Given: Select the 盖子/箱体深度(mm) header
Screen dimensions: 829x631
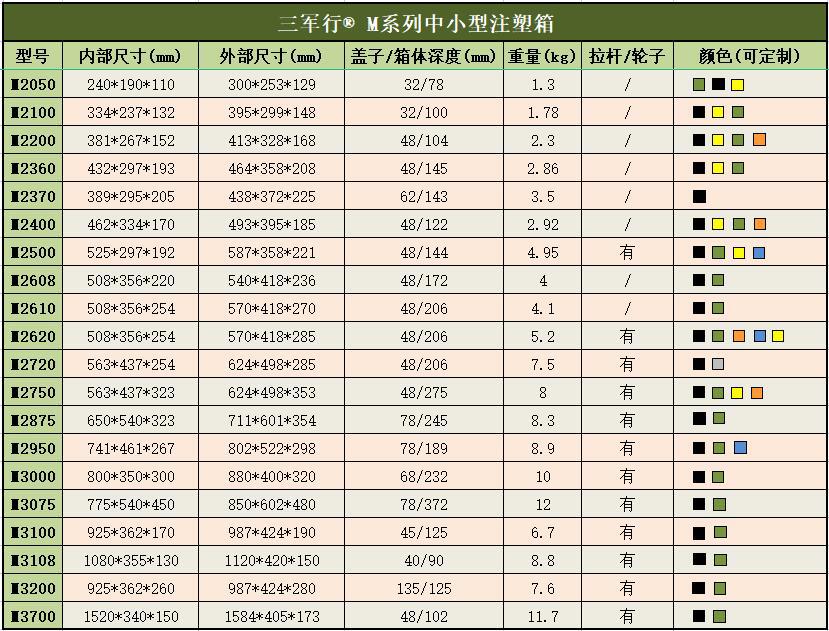Looking at the screenshot, I should [x=423, y=56].
